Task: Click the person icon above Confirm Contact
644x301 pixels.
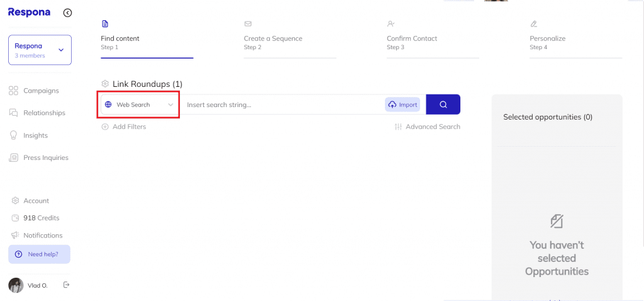Action: 391,24
